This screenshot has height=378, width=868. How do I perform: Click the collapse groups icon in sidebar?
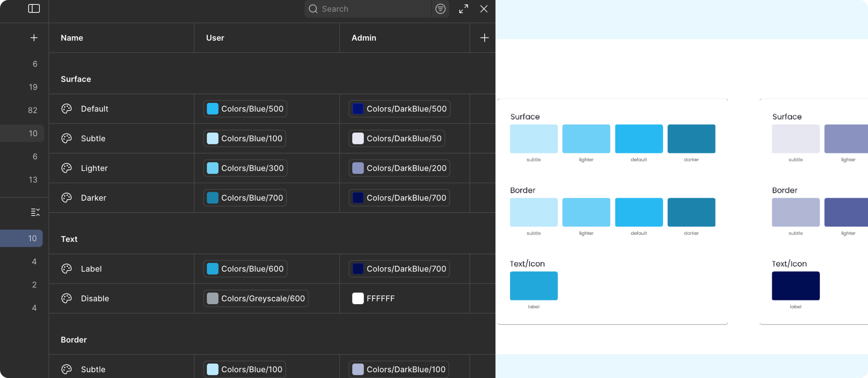(35, 212)
